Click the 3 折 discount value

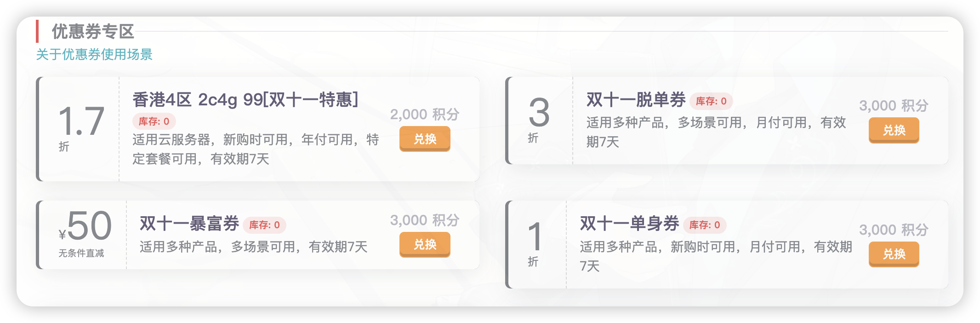(539, 114)
